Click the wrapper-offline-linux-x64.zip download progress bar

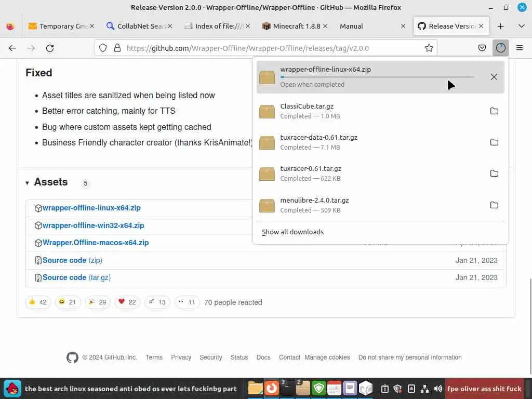click(377, 77)
